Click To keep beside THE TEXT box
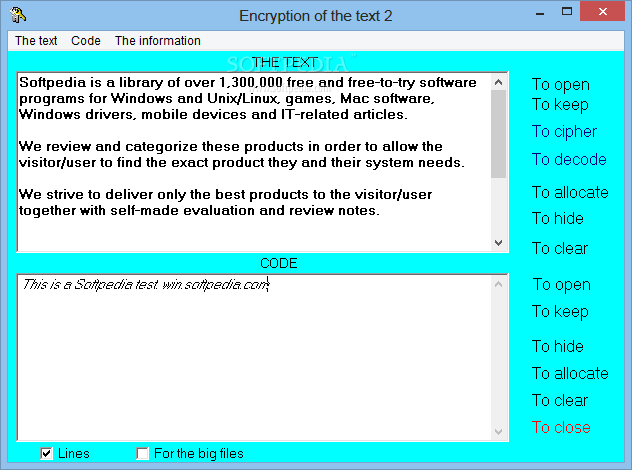632x470 pixels. click(x=560, y=105)
